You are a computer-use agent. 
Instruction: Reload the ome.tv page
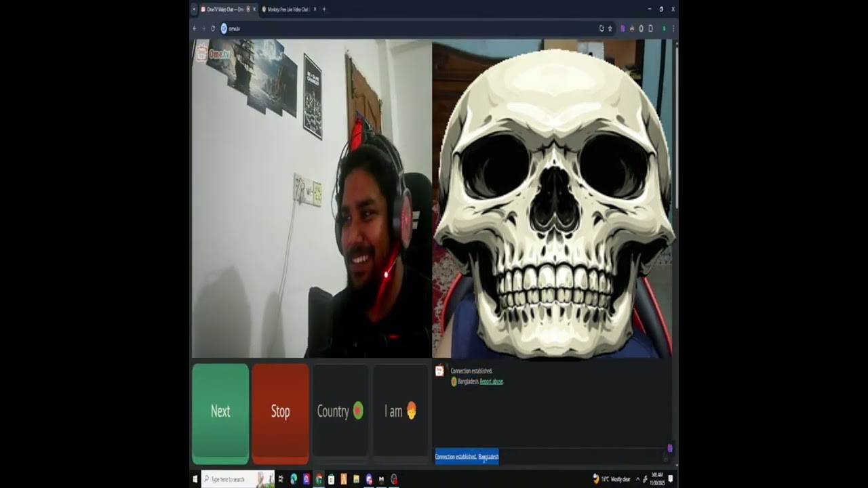[x=213, y=28]
